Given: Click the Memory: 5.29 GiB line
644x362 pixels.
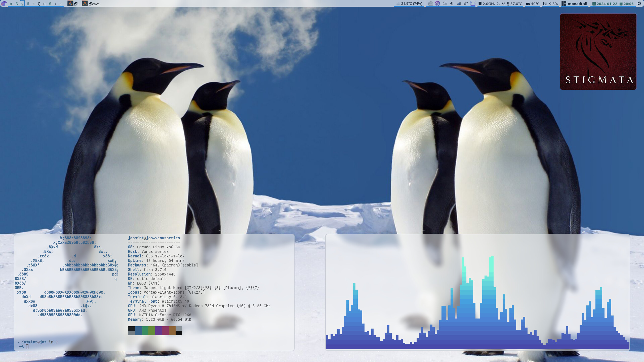Looking at the screenshot, I should tap(159, 319).
